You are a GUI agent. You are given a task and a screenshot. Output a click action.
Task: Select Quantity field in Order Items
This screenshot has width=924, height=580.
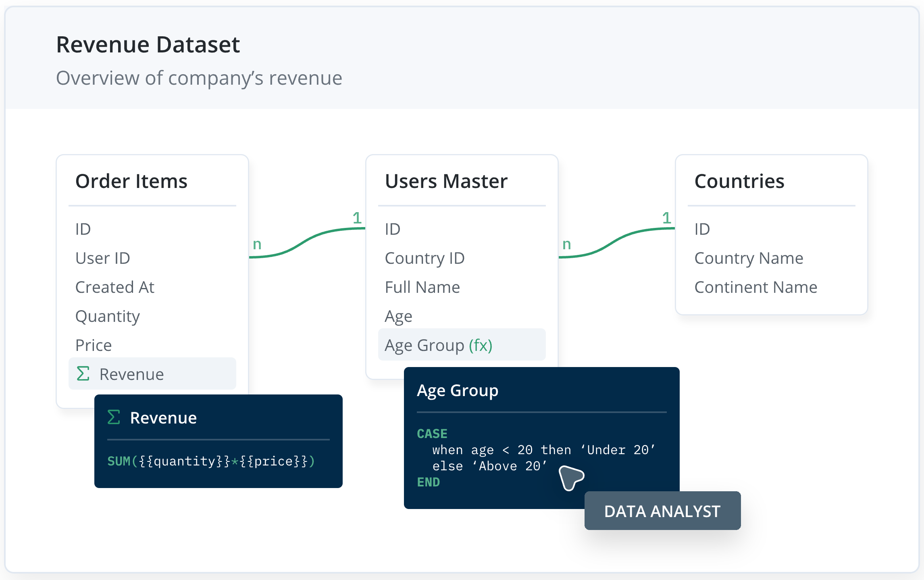coord(108,317)
